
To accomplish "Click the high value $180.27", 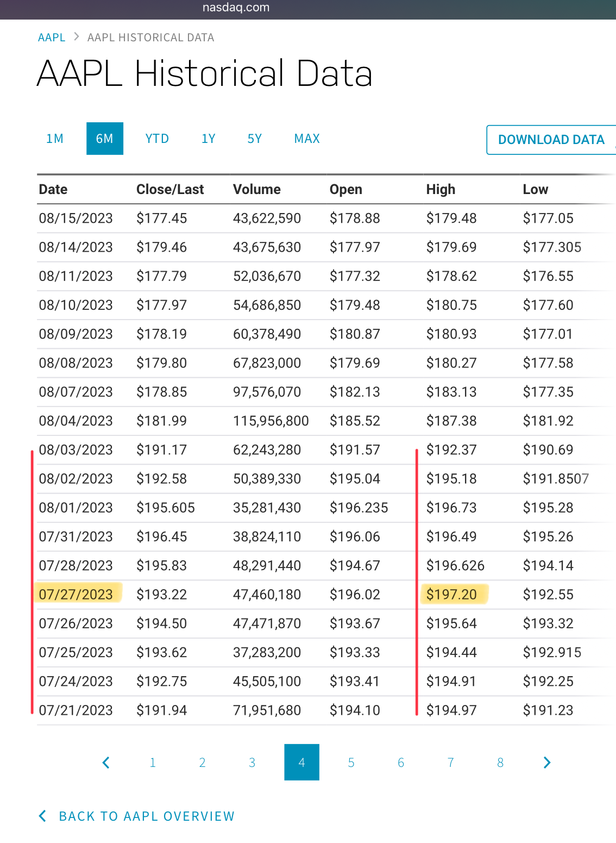I will pyautogui.click(x=451, y=363).
